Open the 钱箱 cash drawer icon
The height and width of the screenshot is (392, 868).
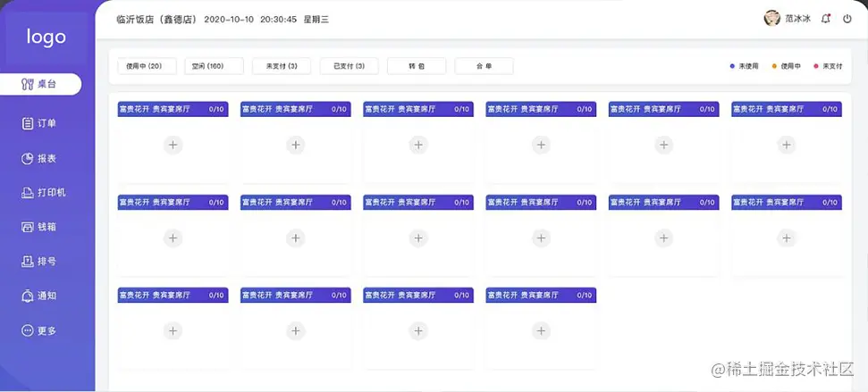pos(28,227)
